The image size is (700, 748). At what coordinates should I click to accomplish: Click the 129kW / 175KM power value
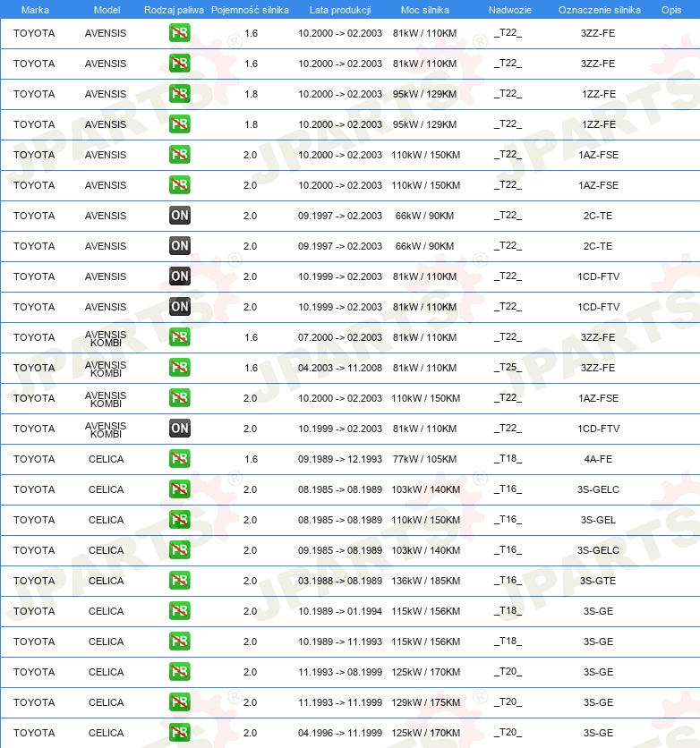pos(425,702)
